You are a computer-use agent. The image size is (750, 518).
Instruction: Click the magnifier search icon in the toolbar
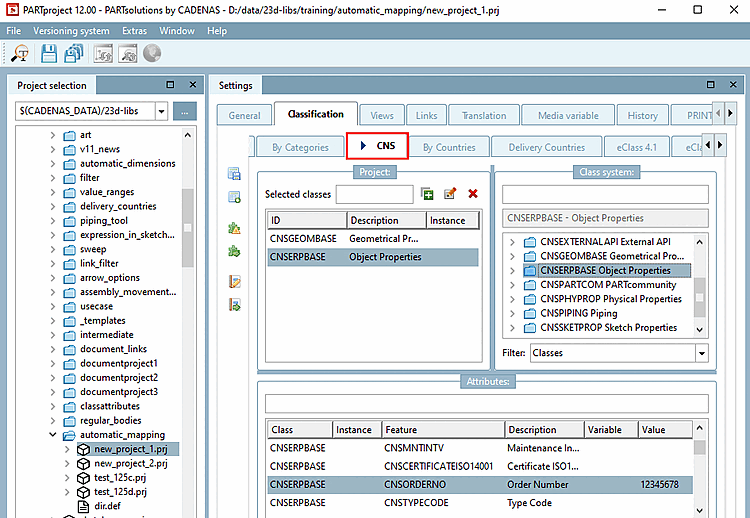(x=20, y=54)
